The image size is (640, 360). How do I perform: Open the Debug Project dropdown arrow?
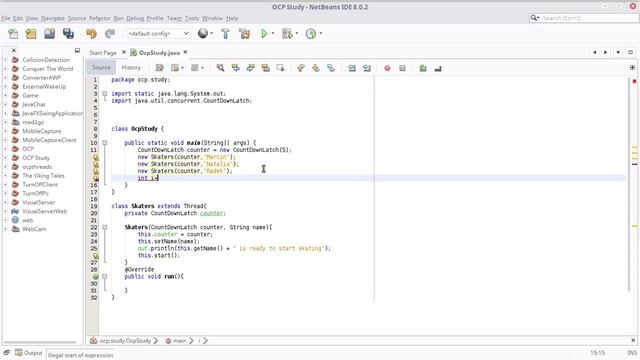pyautogui.click(x=296, y=33)
